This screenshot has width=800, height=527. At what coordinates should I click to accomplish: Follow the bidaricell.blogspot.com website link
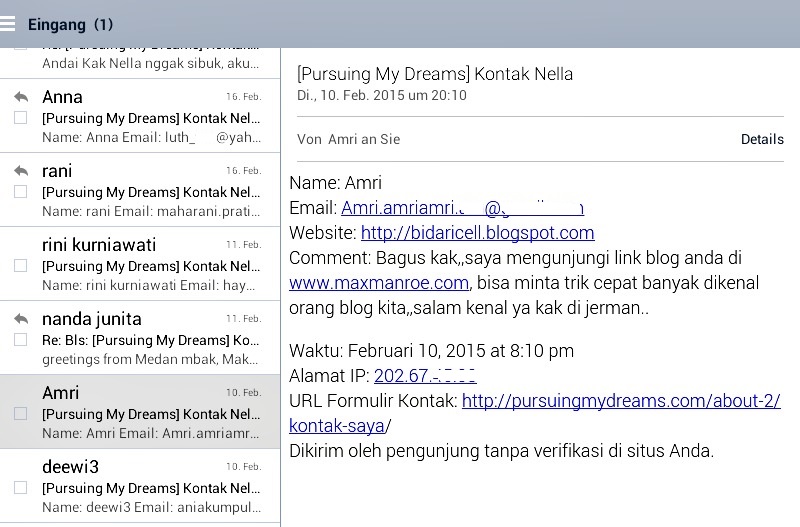(x=477, y=233)
